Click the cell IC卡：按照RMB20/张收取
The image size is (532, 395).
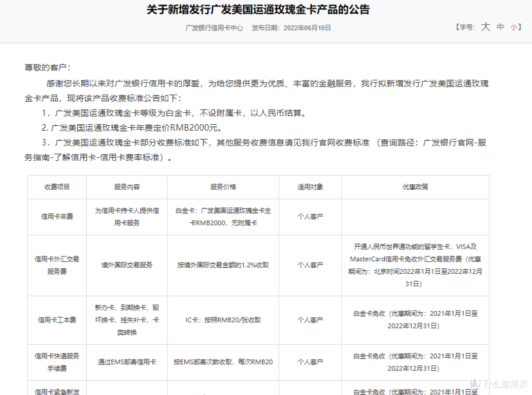coord(223,320)
